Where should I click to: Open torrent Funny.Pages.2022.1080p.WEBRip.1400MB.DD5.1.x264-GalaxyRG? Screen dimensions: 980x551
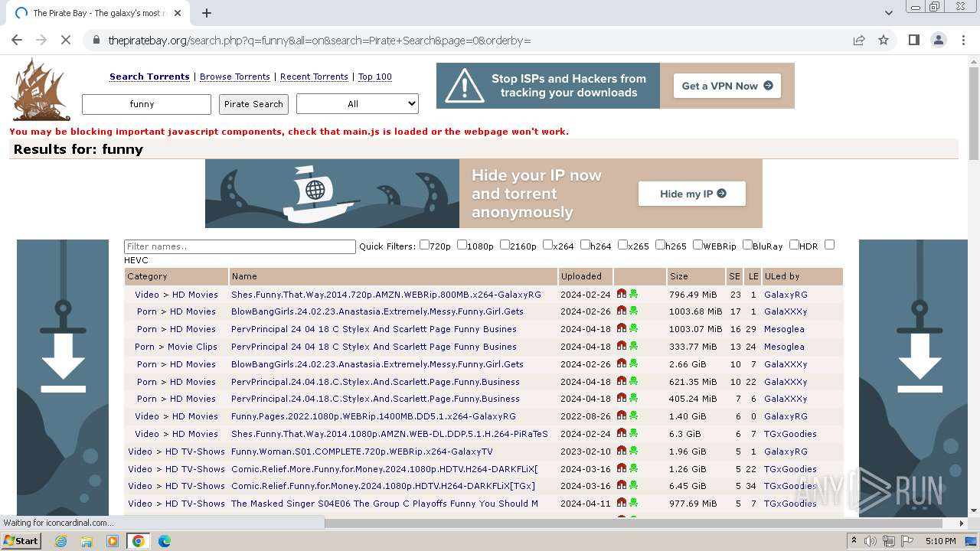coord(374,416)
